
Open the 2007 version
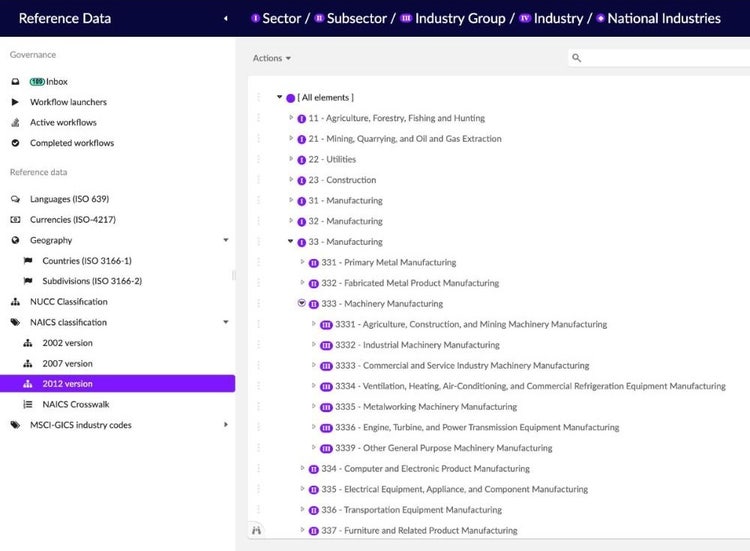tap(67, 364)
